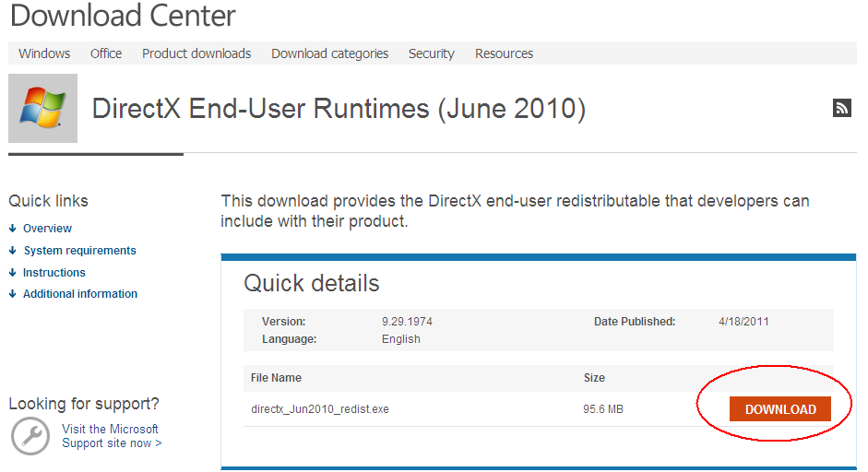
Task: Click the Size column header
Action: click(x=594, y=377)
